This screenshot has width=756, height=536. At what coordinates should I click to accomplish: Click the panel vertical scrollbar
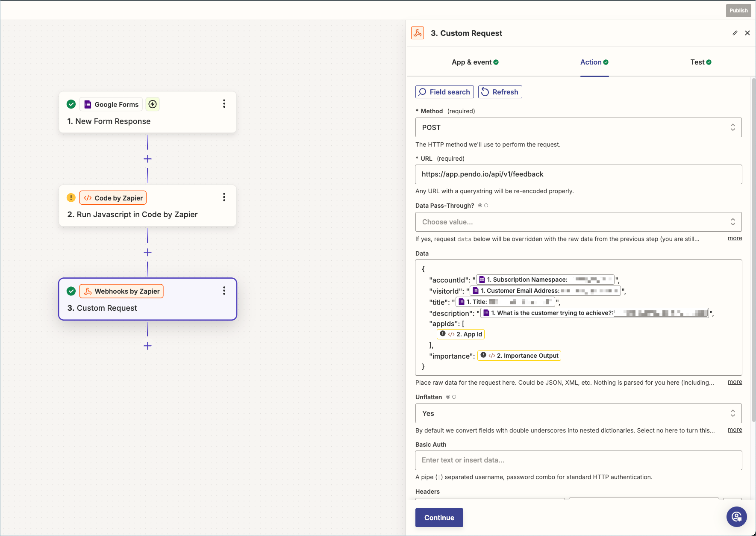[753, 250]
